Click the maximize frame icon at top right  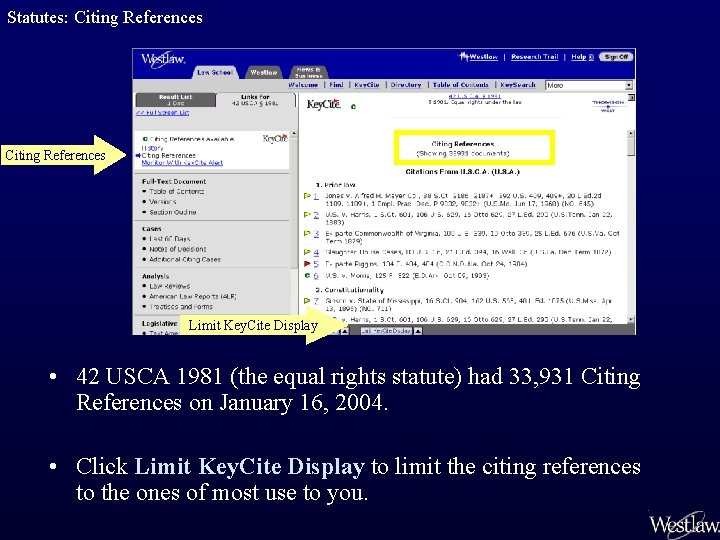point(631,97)
